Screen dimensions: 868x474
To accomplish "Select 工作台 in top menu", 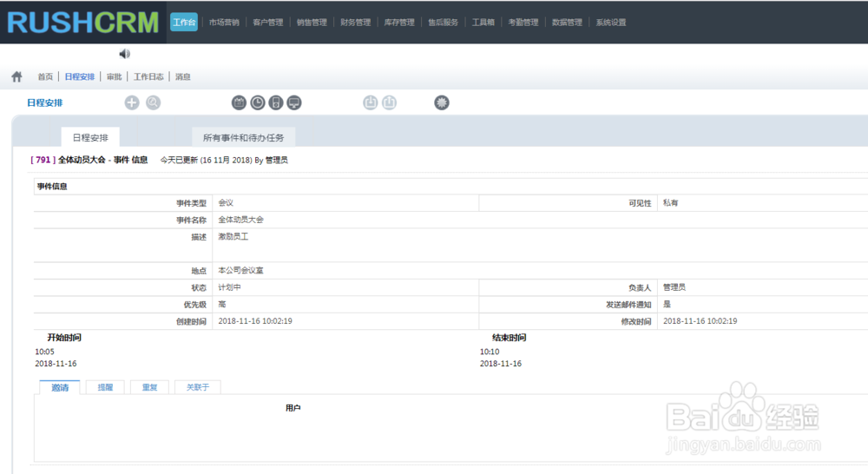I will point(184,23).
